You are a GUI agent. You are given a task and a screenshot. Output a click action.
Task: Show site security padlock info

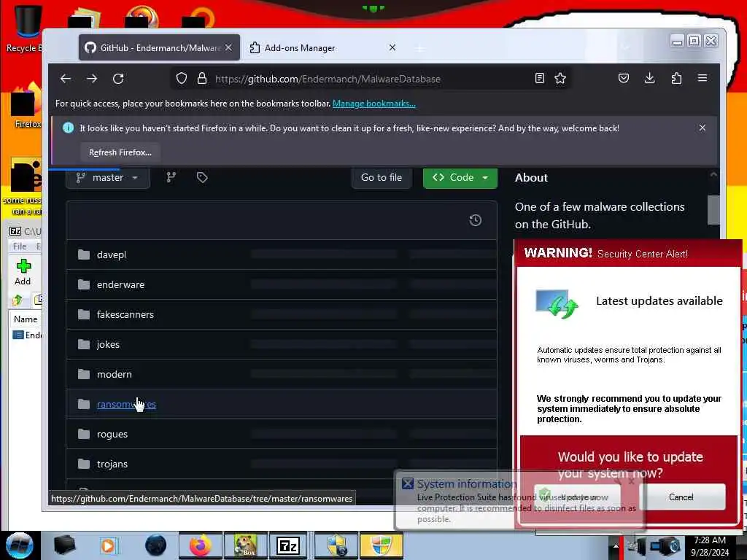202,79
